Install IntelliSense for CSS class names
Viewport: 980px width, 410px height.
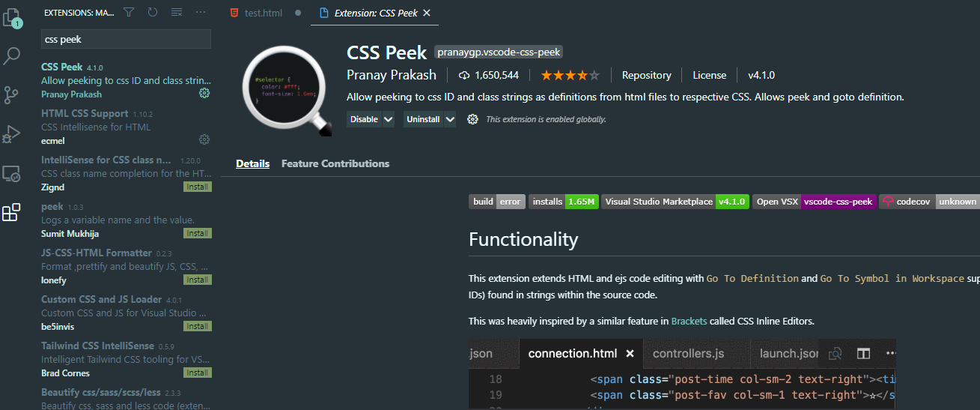198,187
